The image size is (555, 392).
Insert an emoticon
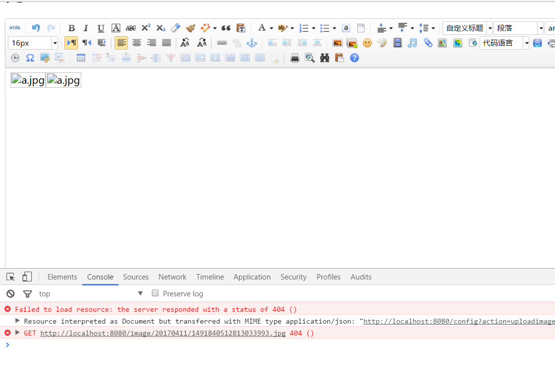tap(368, 43)
